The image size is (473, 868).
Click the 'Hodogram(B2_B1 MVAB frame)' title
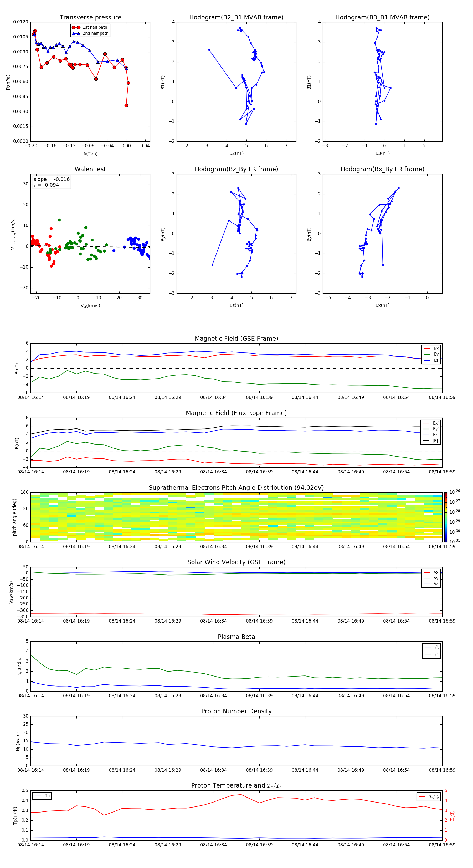tap(236, 18)
